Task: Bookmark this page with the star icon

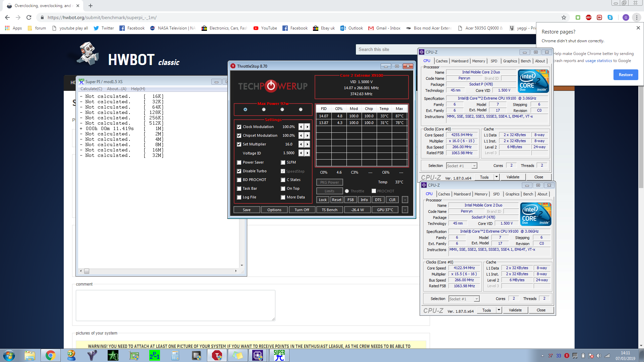Action: (x=564, y=17)
